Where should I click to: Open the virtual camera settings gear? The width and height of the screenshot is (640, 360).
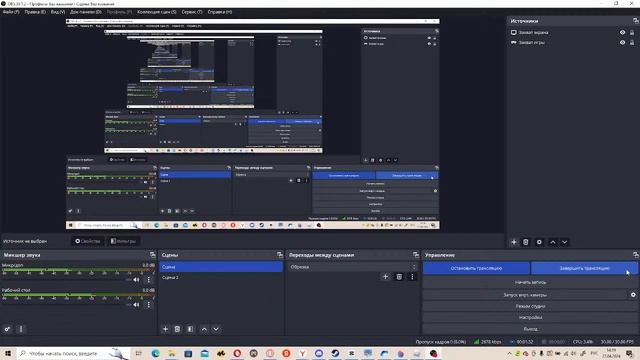tap(633, 295)
